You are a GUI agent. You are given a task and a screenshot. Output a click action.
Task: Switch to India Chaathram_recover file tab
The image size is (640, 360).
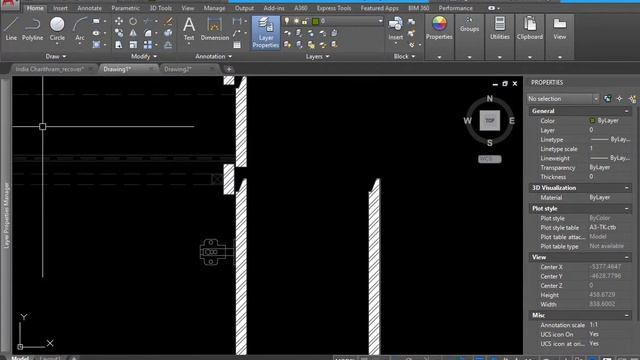pyautogui.click(x=49, y=69)
